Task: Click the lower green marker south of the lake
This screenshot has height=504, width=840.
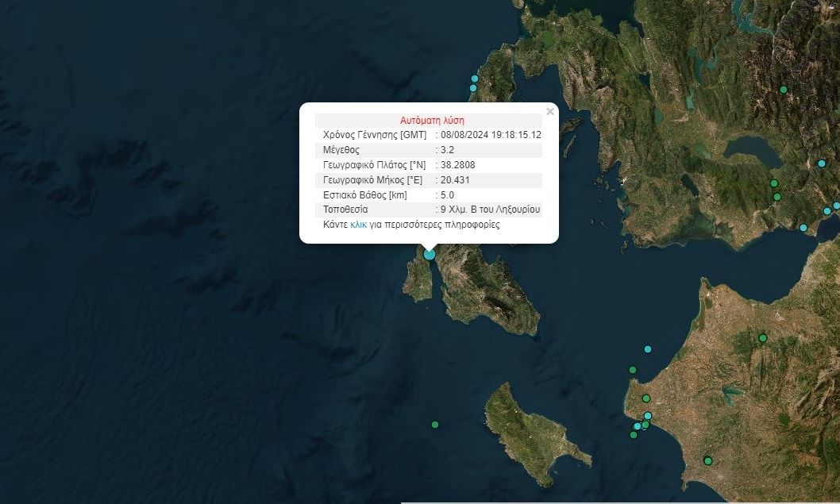Action: 777,197
